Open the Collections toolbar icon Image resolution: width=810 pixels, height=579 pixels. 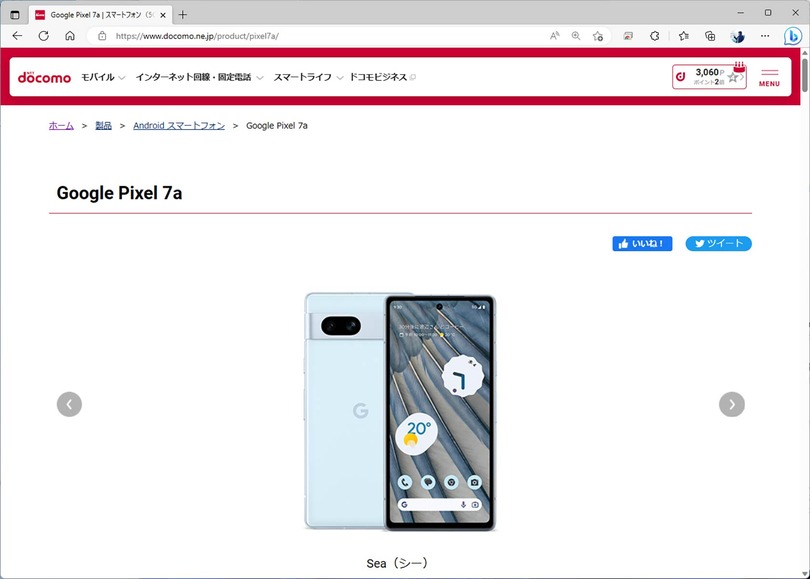coord(710,35)
